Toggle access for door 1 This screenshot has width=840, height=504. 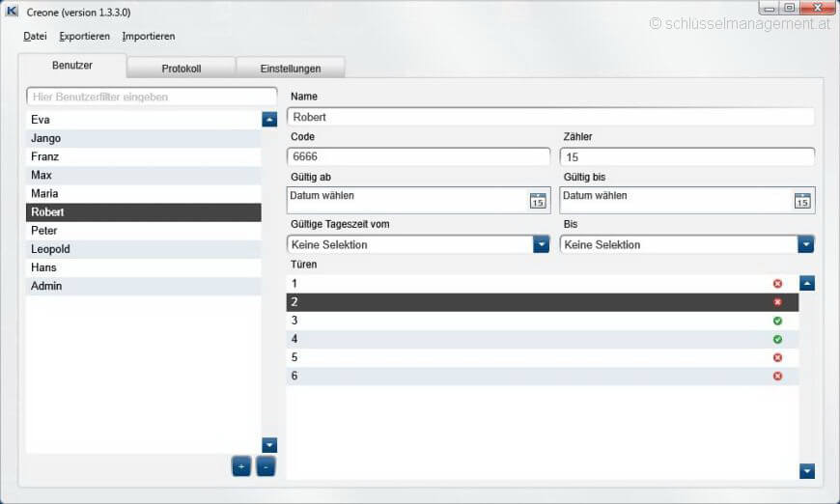[x=777, y=284]
